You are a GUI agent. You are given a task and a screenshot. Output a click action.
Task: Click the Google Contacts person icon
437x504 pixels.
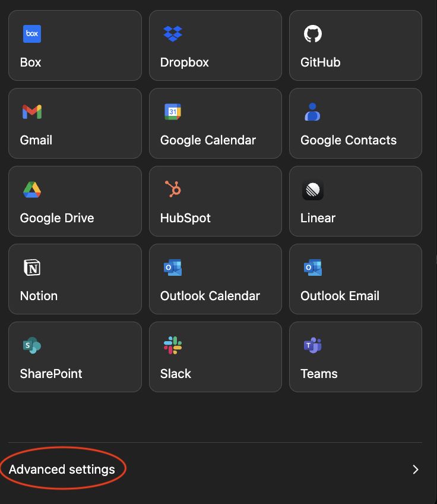click(312, 112)
